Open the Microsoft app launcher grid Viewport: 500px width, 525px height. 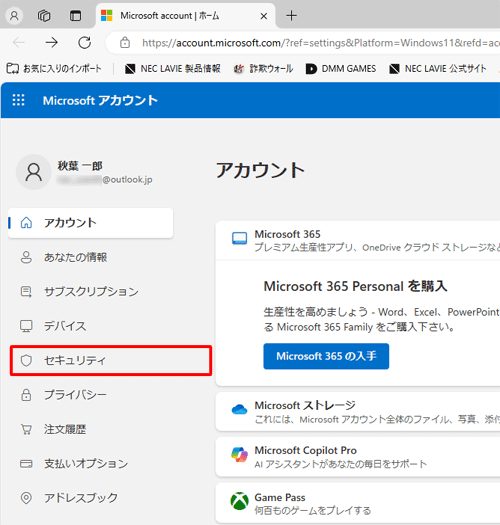pos(18,100)
